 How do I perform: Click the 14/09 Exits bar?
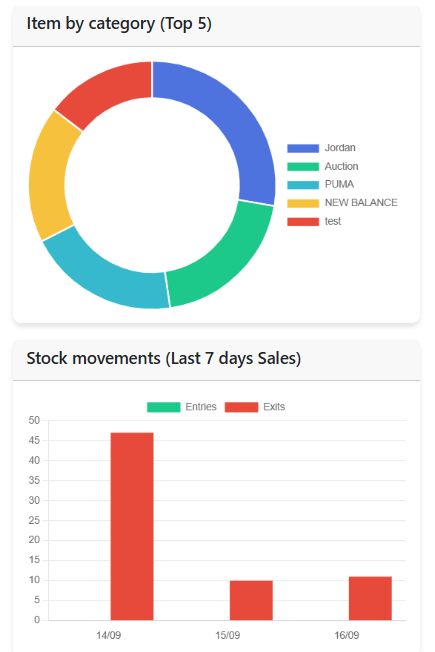132,526
